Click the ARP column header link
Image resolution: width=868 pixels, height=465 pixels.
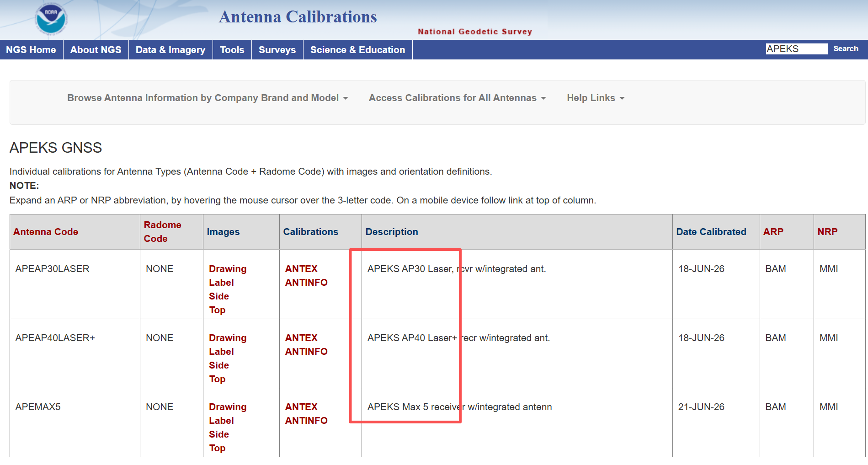pyautogui.click(x=773, y=232)
